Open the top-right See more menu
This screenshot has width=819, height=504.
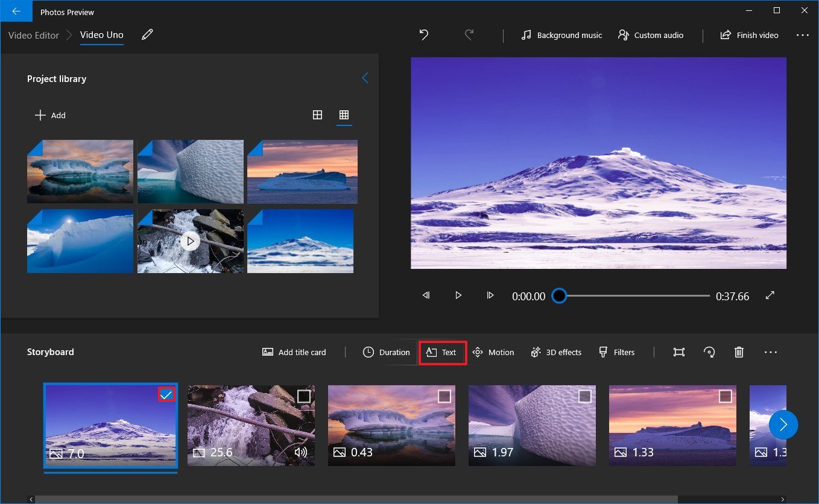point(802,35)
